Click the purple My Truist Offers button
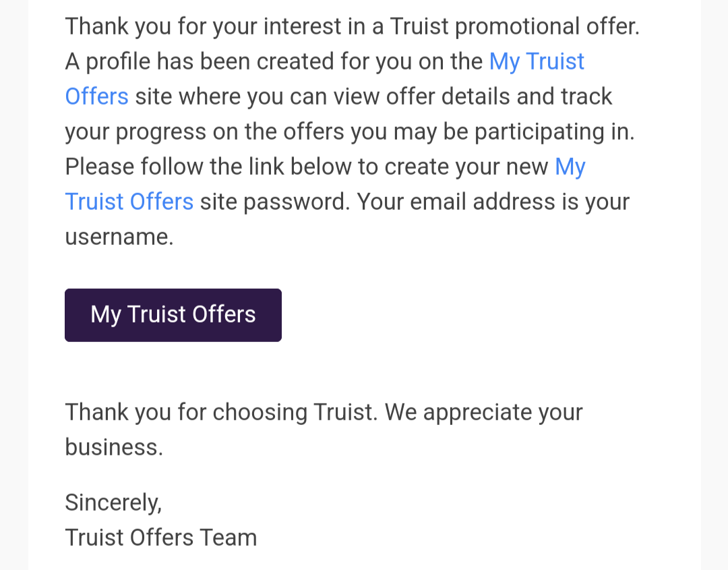The image size is (728, 570). (173, 315)
